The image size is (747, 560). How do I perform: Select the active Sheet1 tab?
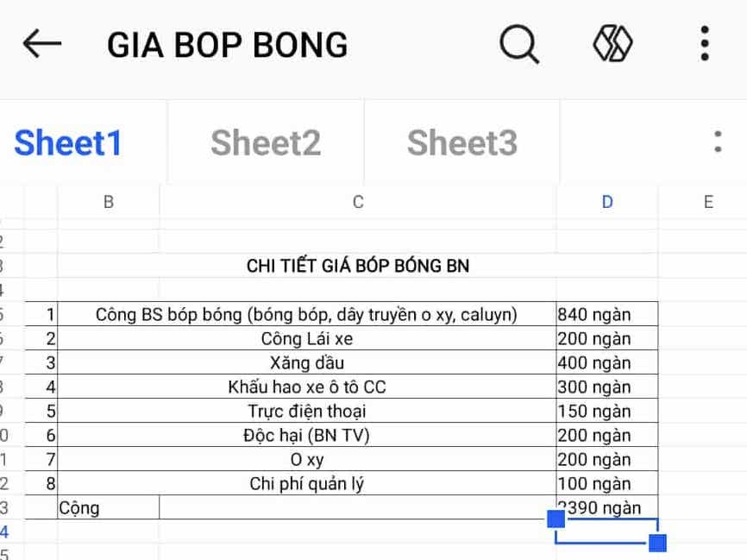67,142
